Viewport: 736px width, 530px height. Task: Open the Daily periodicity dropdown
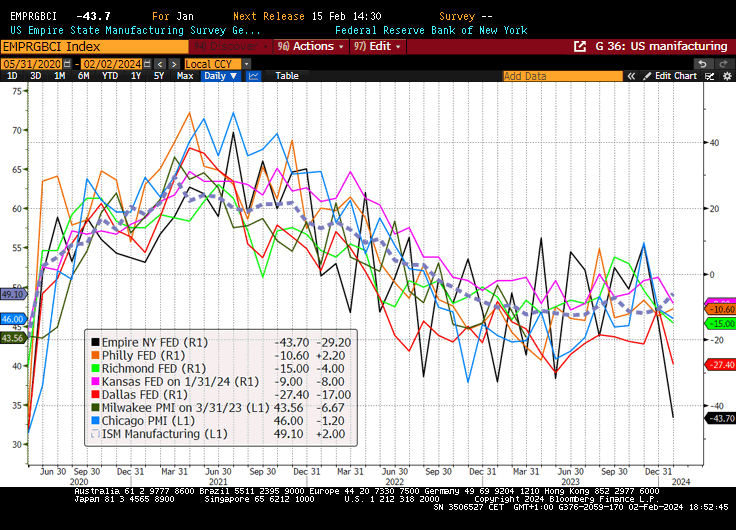pos(221,76)
